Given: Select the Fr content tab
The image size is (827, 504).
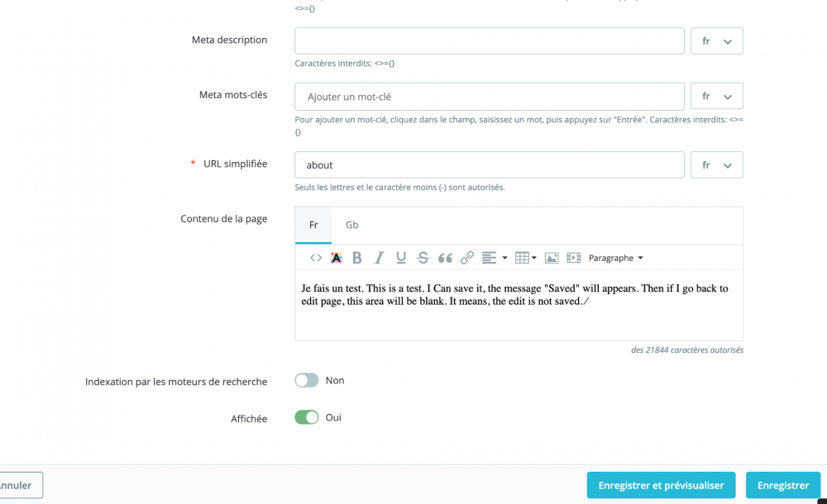Looking at the screenshot, I should pos(313,224).
